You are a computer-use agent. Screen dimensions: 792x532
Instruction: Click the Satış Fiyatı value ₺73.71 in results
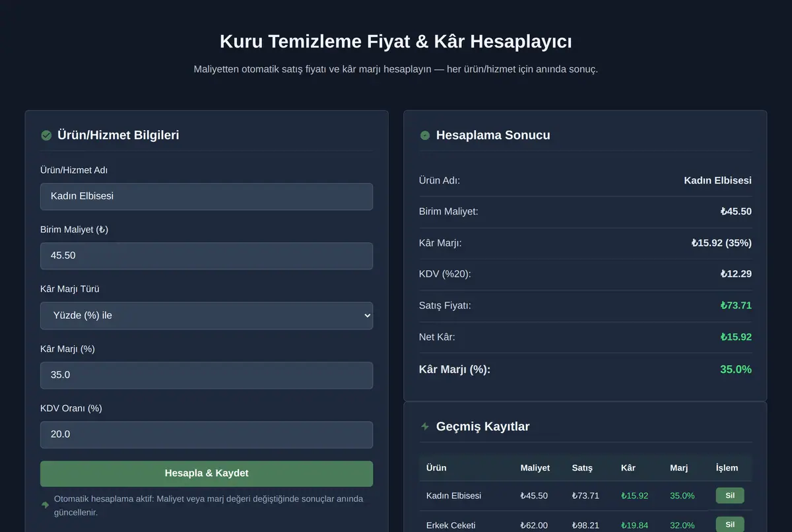(736, 306)
